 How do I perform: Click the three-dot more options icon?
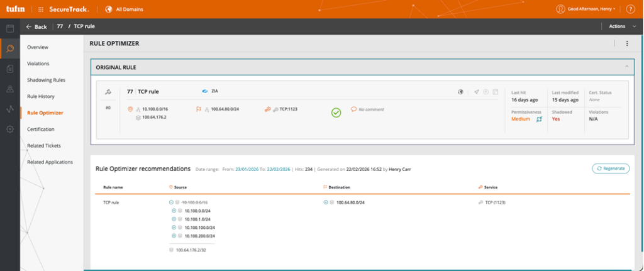pos(626,43)
